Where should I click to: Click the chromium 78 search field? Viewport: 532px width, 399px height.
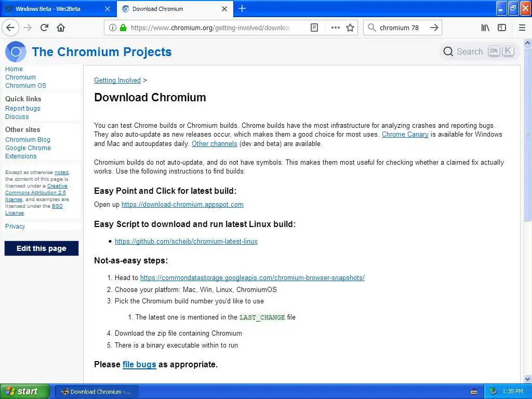[402, 28]
